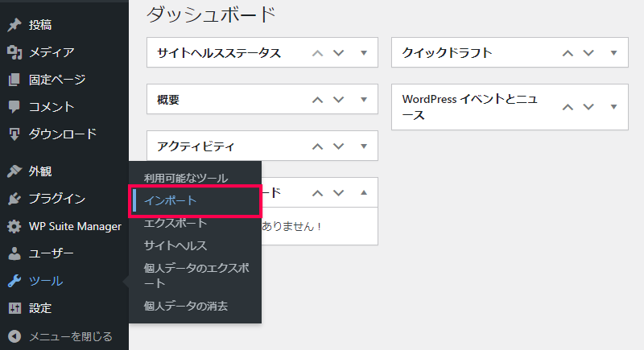Viewport: 644px width, 350px height.
Task: Select ダウンロード in the sidebar
Action: coord(64,134)
